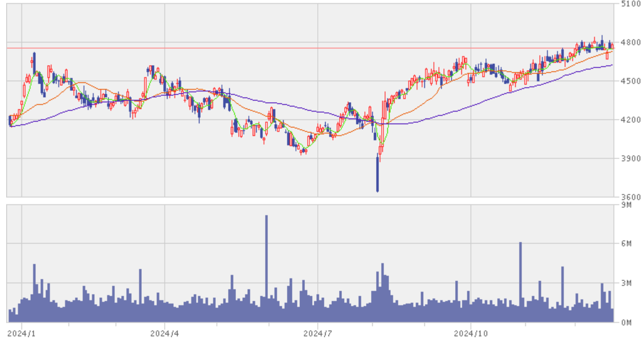
Task: Click the long blue August candlestick reaching 3600
Action: coord(377,173)
